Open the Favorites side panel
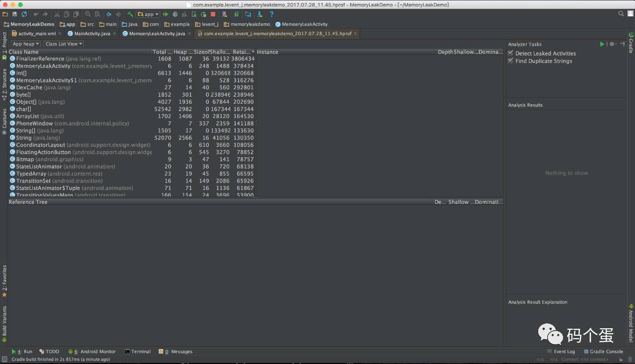Screen dimensions: 635x364 point(4,281)
